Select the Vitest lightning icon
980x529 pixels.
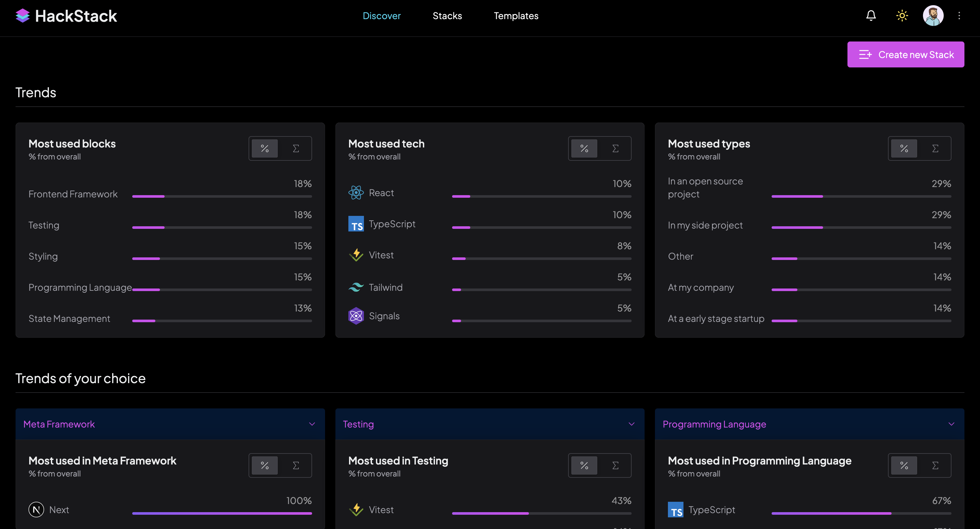[x=356, y=255]
